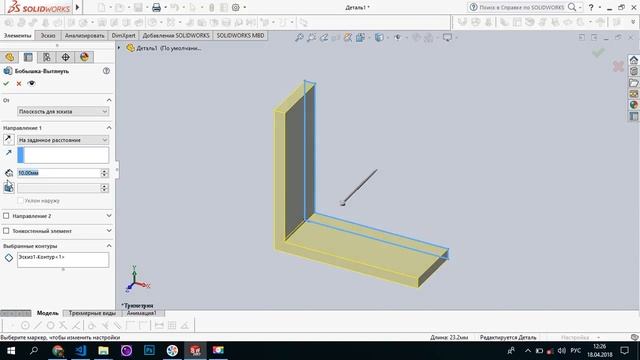Select Эскиз1-Контур<1> in selected contours
Screen dimensions: 640x360
41,257
